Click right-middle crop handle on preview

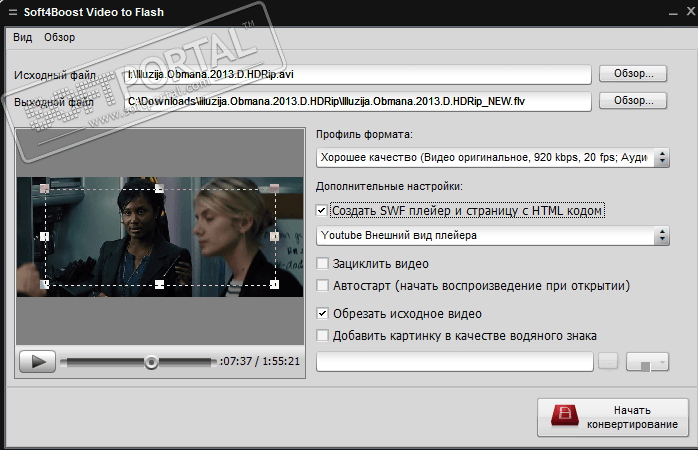[274, 236]
